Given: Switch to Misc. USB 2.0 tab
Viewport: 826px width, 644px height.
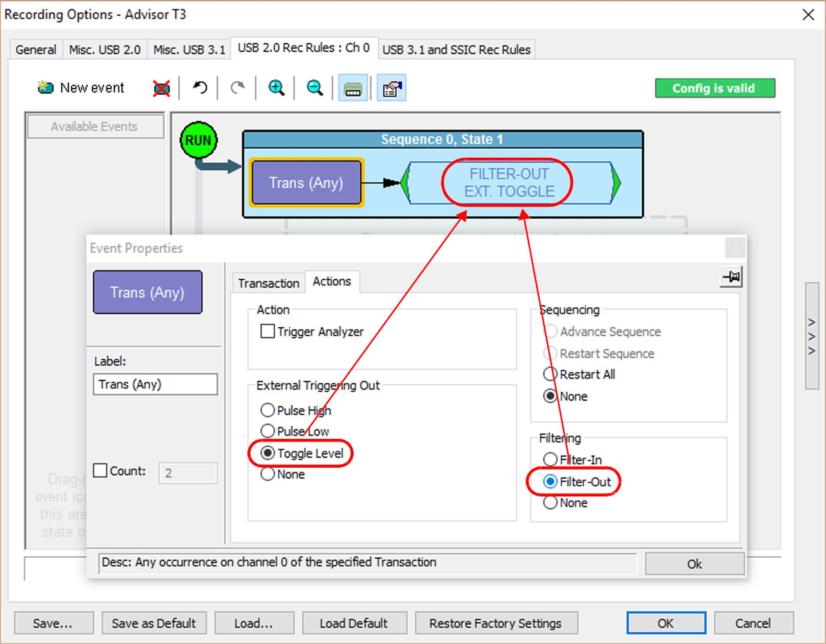Looking at the screenshot, I should click(105, 49).
